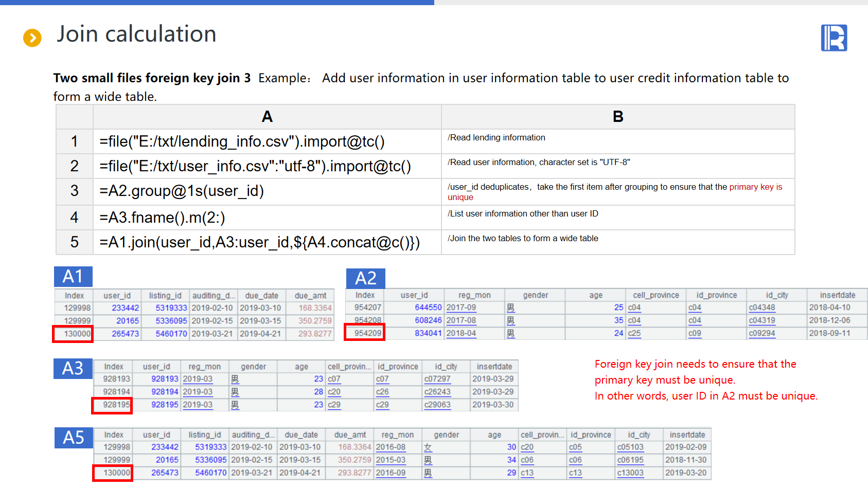Click the insertdate column header in A5
The width and height of the screenshot is (868, 488).
point(687,435)
